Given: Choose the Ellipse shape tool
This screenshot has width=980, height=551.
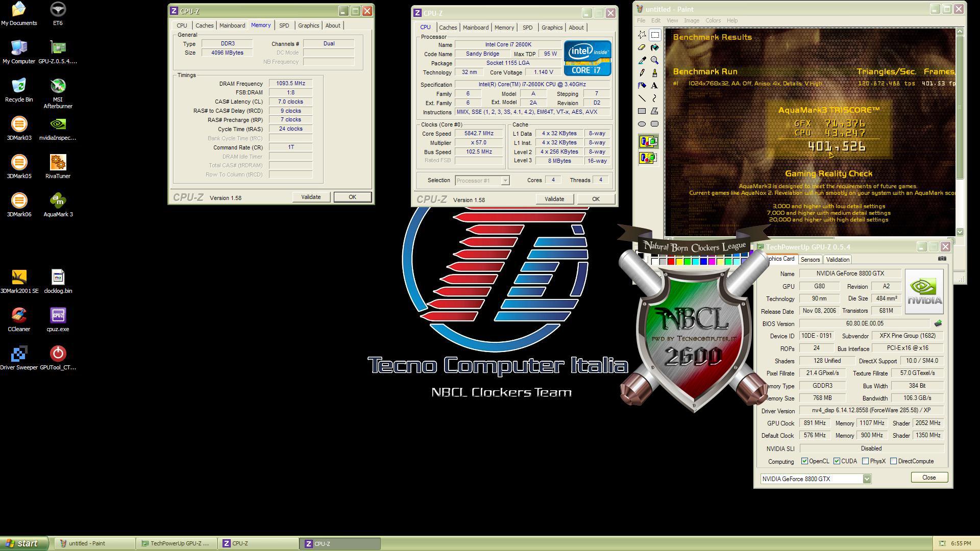Looking at the screenshot, I should pyautogui.click(x=642, y=124).
